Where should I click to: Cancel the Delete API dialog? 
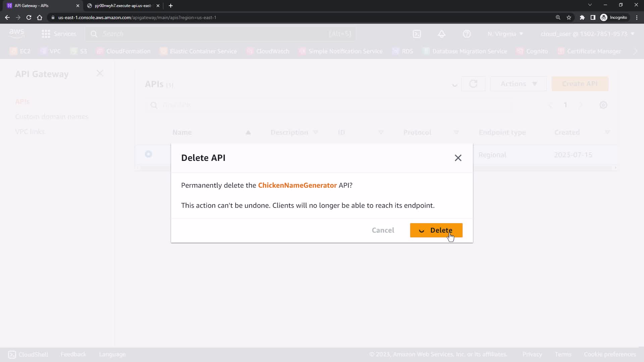pos(383,230)
